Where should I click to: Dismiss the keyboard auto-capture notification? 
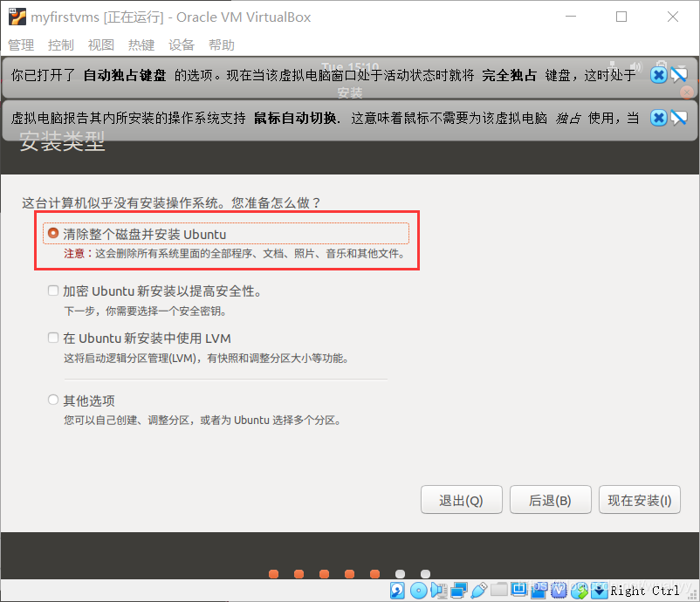tap(658, 75)
